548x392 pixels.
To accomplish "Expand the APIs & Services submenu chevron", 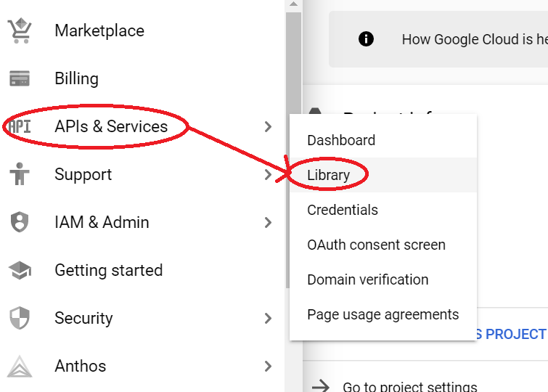I will (x=268, y=126).
